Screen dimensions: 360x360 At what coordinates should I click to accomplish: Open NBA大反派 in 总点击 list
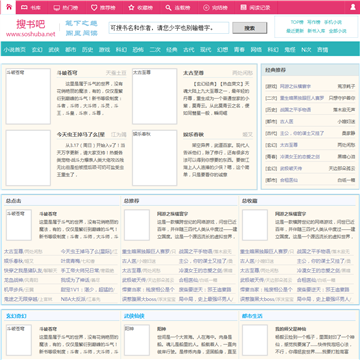(73, 299)
